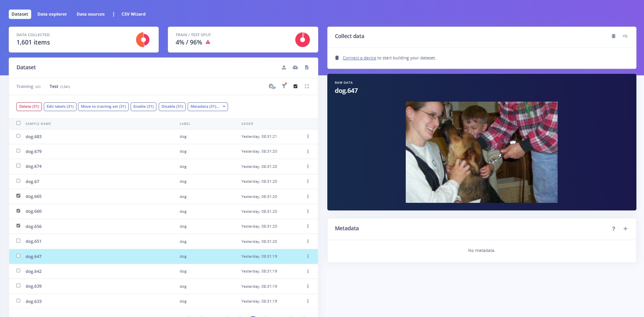Click the USB connect icon in Collect data
644x317 pixels.
pyautogui.click(x=625, y=36)
